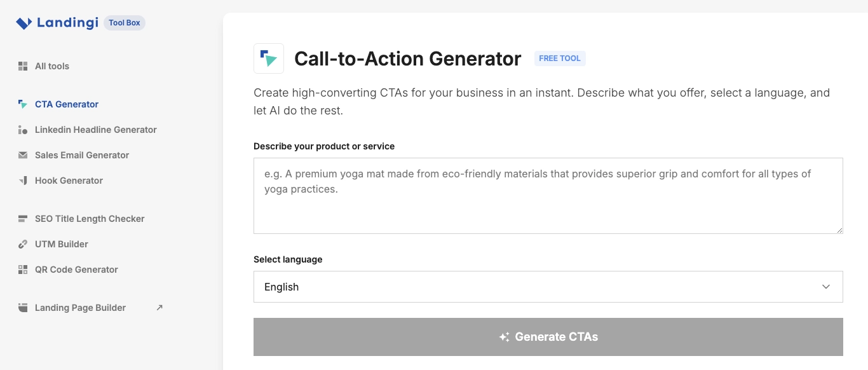The width and height of the screenshot is (868, 370).
Task: Click the Call-to-Action Generator header icon
Action: [x=269, y=58]
